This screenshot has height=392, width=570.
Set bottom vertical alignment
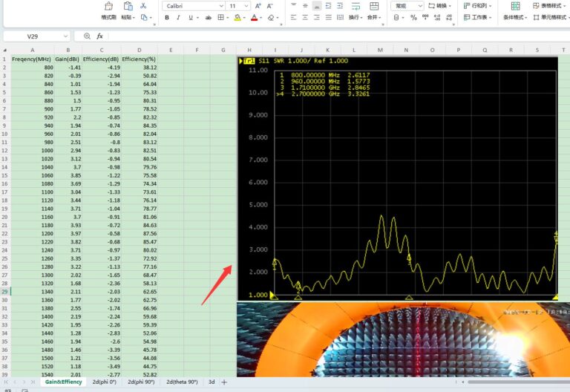tap(317, 6)
